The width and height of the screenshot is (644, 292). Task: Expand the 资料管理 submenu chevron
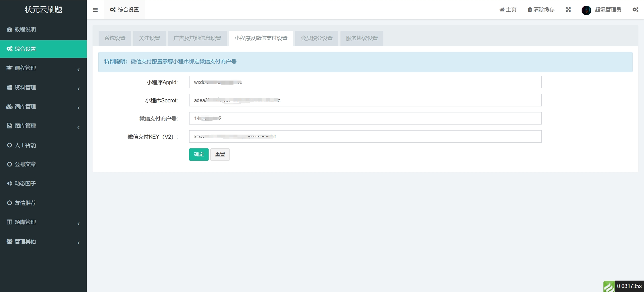78,89
